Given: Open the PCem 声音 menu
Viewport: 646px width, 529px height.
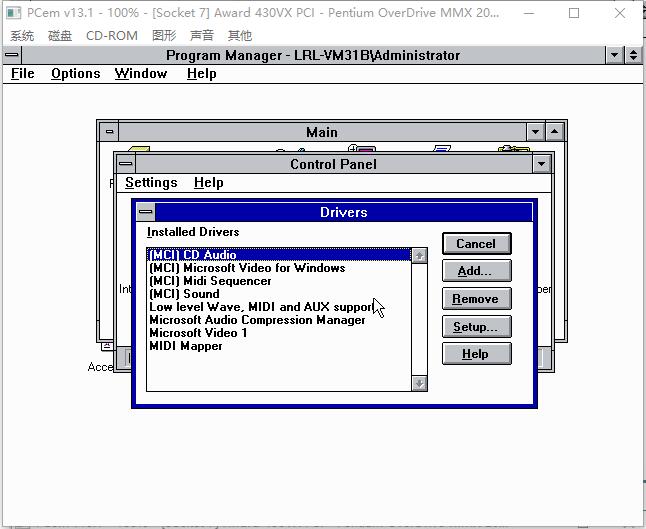Looking at the screenshot, I should (x=201, y=35).
